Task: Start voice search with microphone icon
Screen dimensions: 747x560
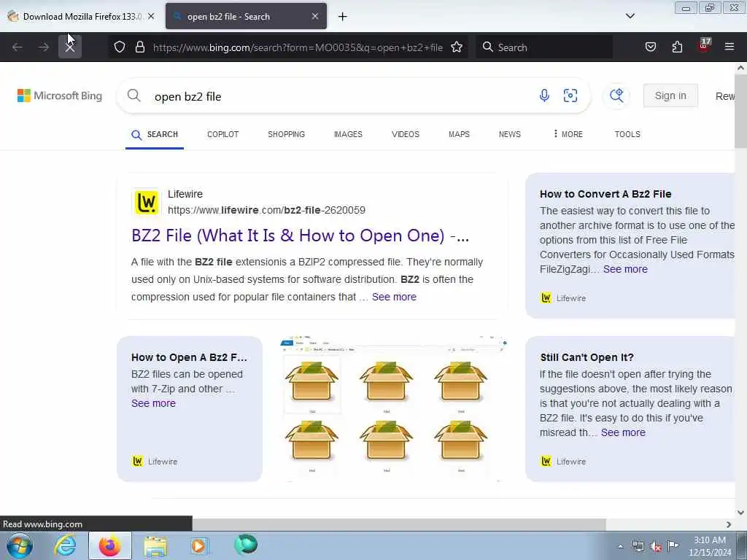Action: point(544,96)
